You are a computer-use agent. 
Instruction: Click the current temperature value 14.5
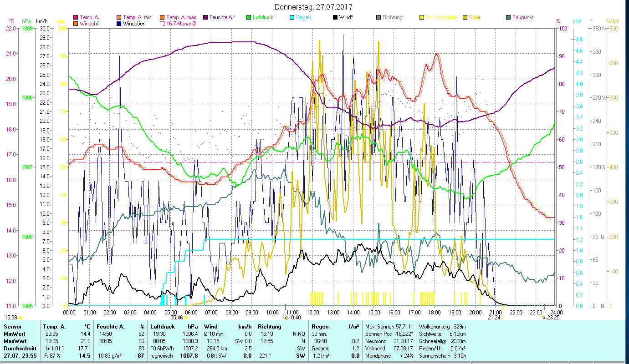[x=84, y=356]
